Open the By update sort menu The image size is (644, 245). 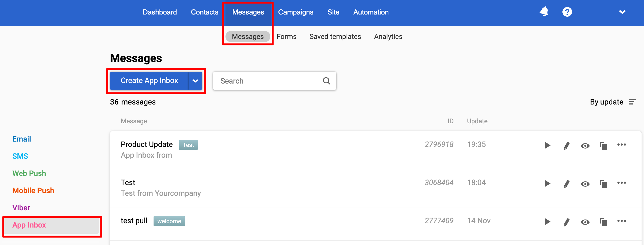point(613,102)
